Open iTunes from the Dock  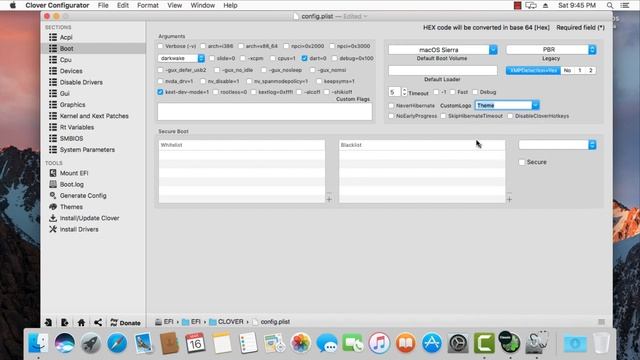(x=379, y=343)
